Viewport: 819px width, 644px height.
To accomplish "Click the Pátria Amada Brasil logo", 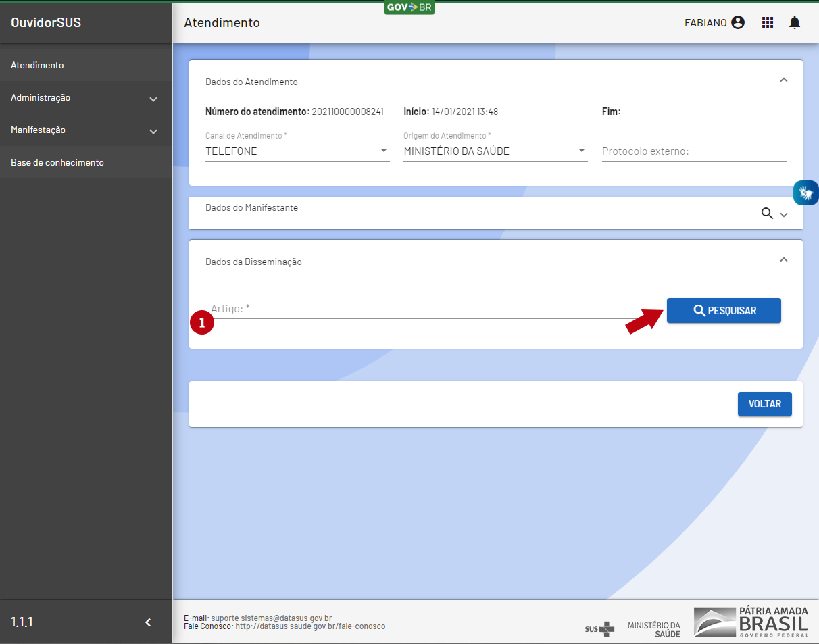I will (751, 622).
